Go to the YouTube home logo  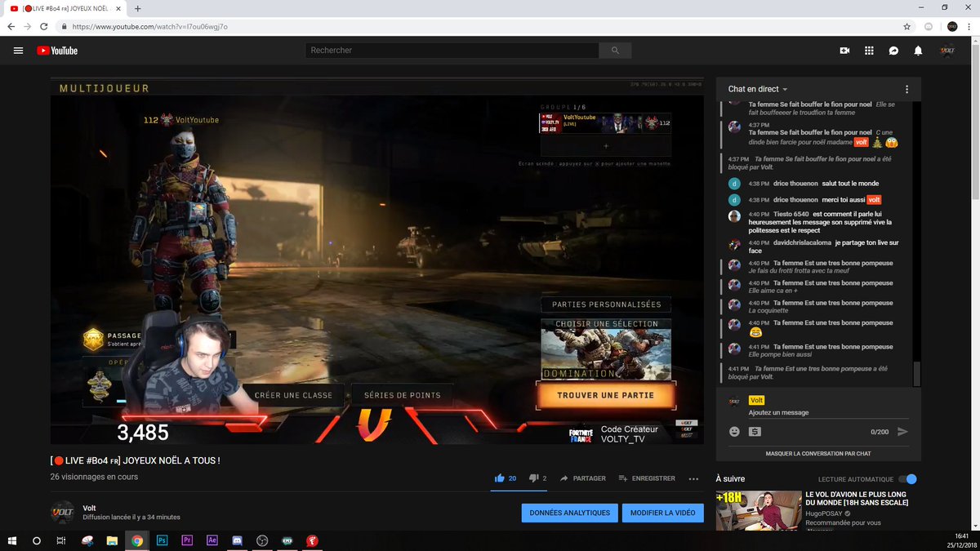(x=57, y=51)
